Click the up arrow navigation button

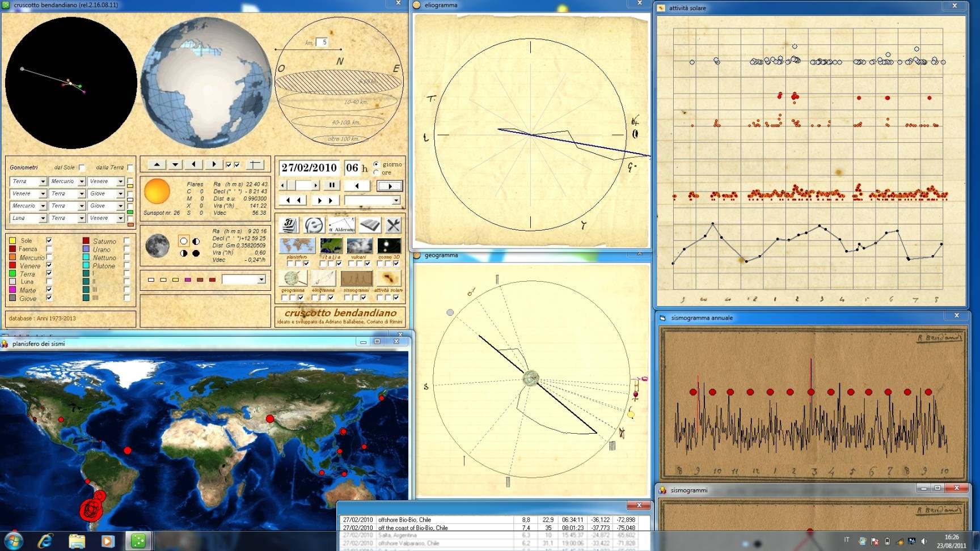157,164
